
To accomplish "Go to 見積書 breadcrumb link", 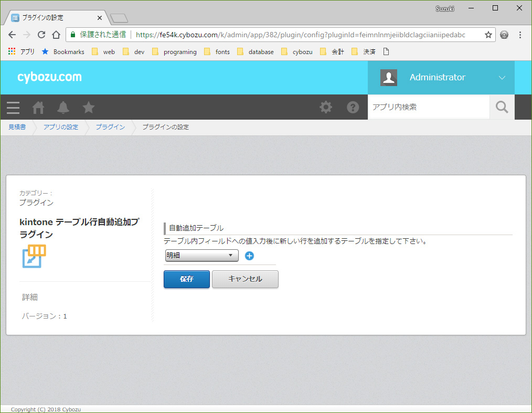I will (x=17, y=127).
